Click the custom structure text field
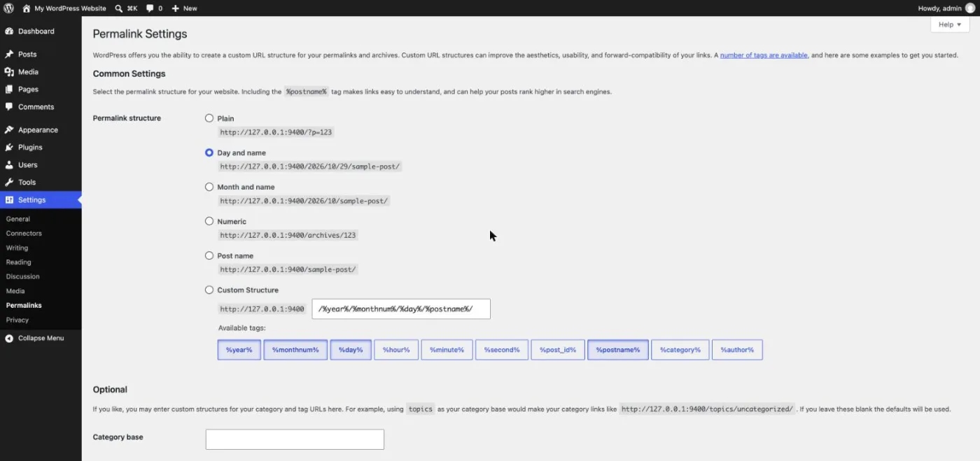Image resolution: width=980 pixels, height=461 pixels. (x=401, y=309)
